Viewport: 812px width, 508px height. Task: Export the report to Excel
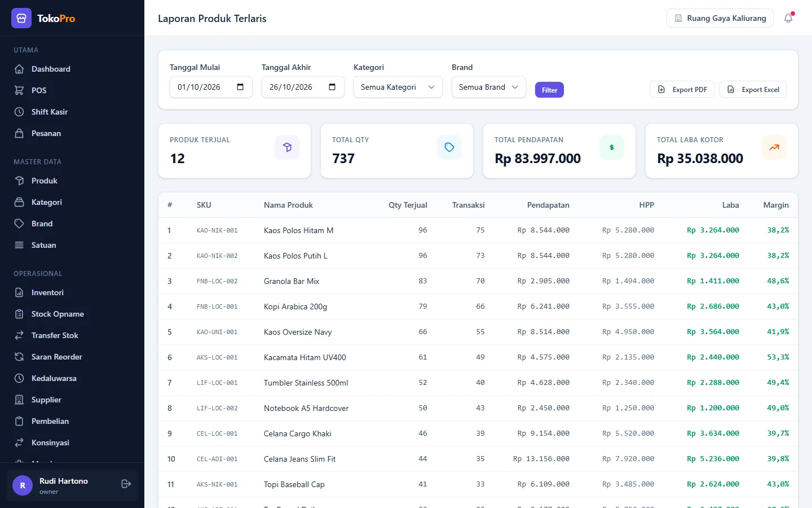click(x=753, y=89)
